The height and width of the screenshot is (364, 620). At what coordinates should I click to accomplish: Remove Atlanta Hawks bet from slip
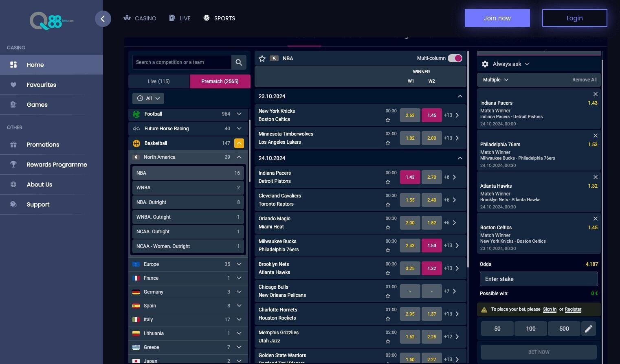click(596, 177)
